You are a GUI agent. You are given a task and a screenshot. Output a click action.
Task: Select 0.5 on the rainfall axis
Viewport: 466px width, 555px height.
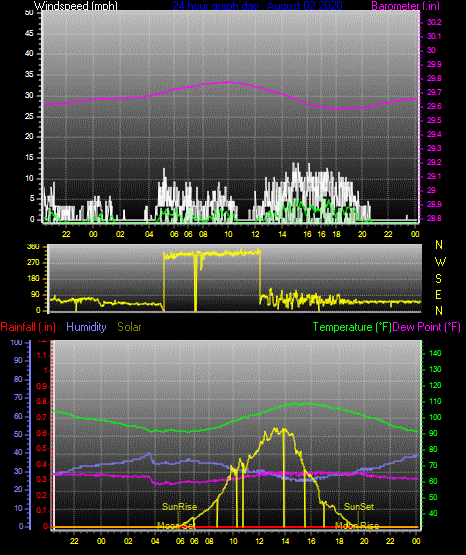click(x=41, y=448)
